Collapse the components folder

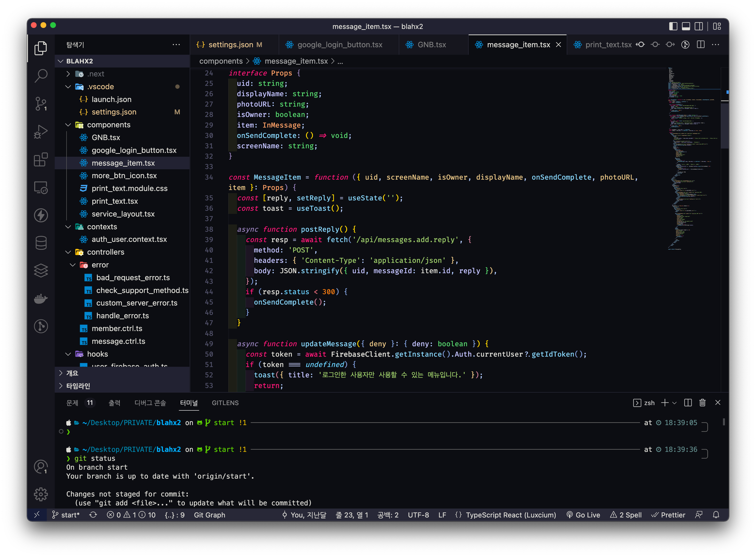pyautogui.click(x=122, y=125)
